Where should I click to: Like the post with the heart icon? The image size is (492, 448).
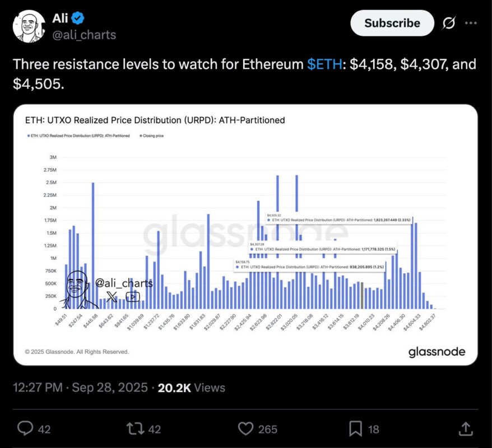(246, 429)
